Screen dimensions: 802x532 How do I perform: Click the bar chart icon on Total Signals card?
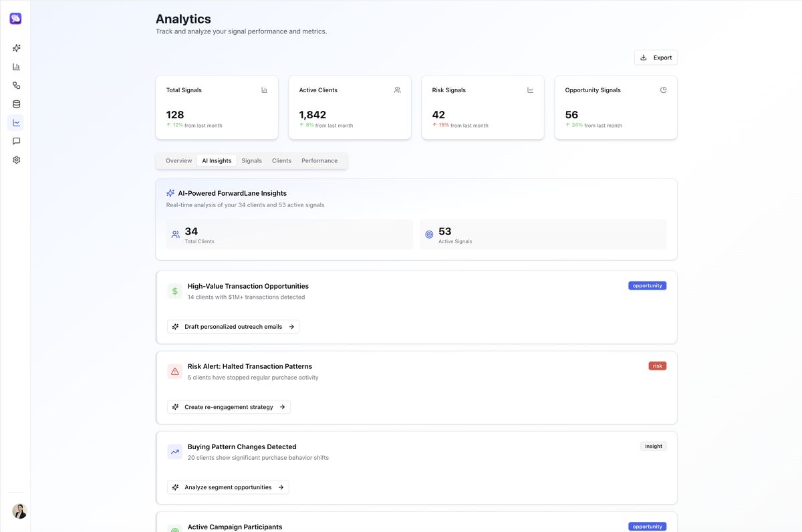(x=264, y=90)
